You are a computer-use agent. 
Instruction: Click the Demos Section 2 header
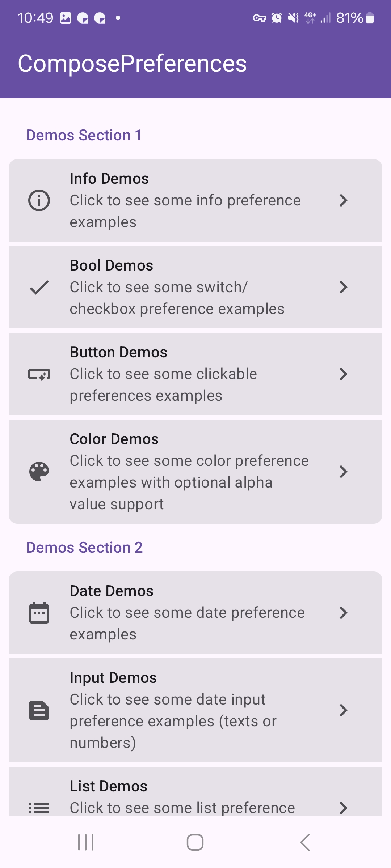click(84, 548)
